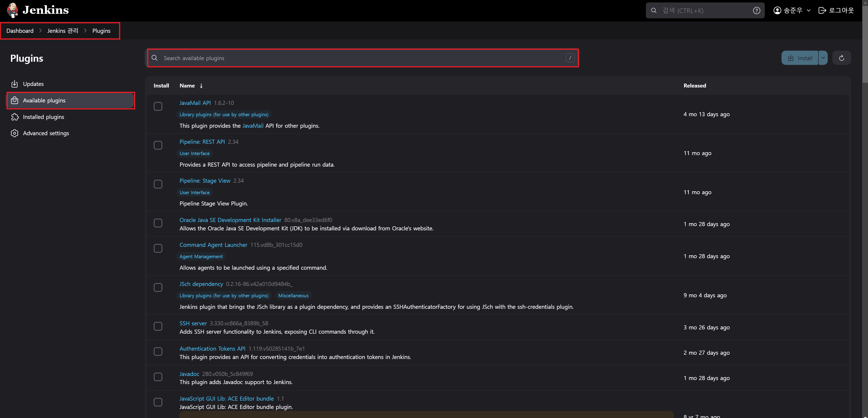Check the JavaMail API install checkbox

click(158, 106)
